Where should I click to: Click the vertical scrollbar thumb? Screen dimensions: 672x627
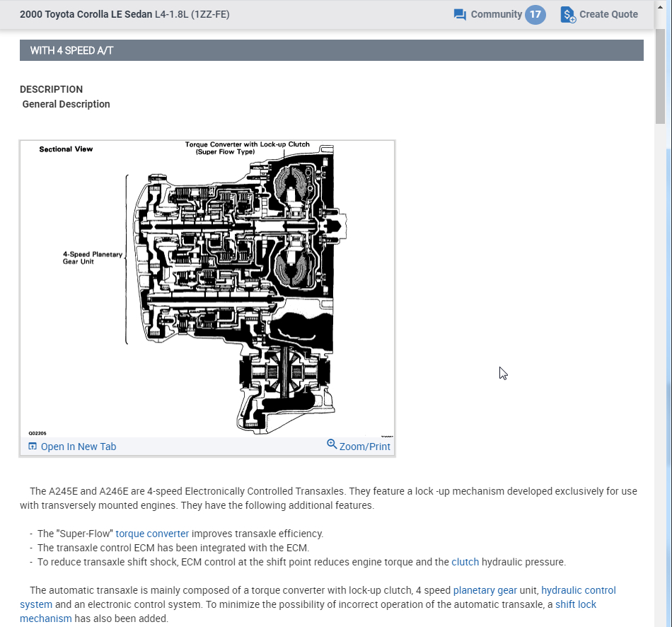coord(660,76)
